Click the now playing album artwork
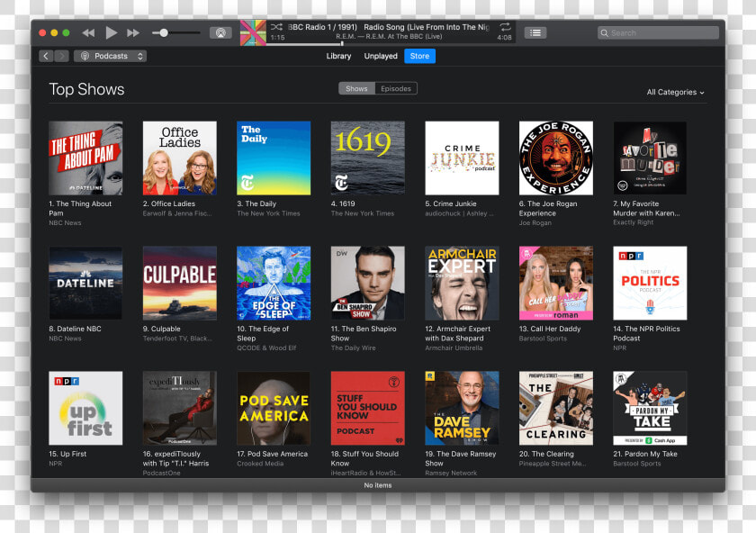The height and width of the screenshot is (533, 756). [253, 32]
